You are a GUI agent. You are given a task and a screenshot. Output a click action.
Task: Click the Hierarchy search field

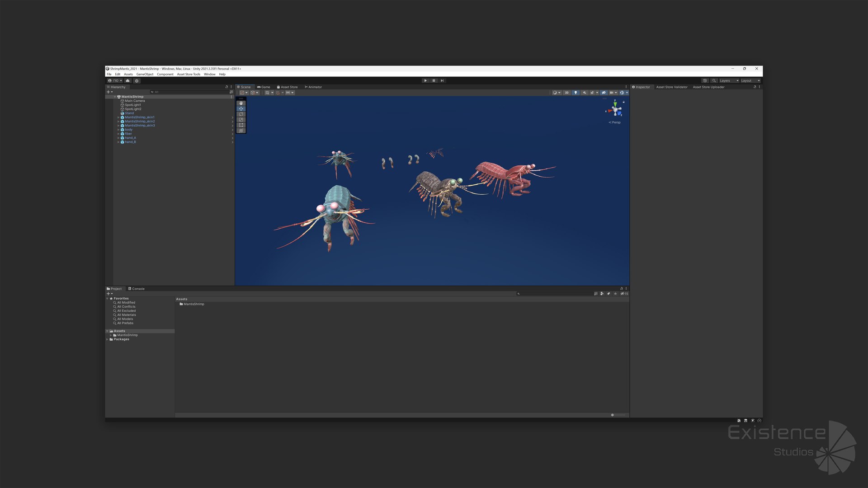pos(190,92)
